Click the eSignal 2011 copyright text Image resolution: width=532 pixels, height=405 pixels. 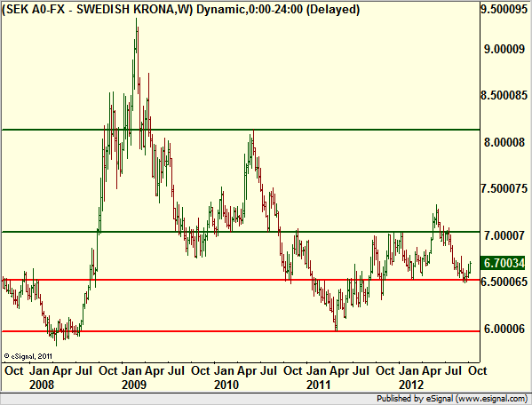(x=28, y=356)
